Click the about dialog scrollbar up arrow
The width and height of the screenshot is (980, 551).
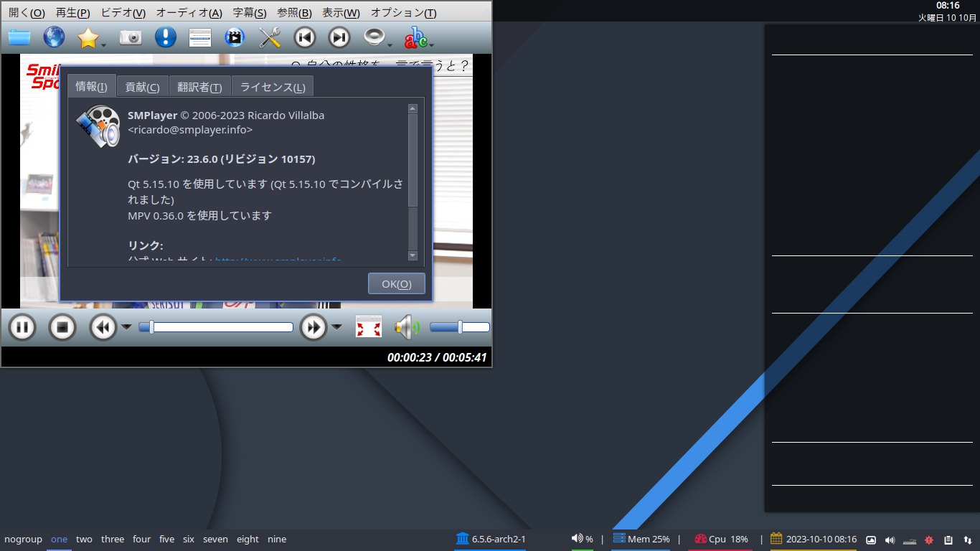[x=413, y=109]
